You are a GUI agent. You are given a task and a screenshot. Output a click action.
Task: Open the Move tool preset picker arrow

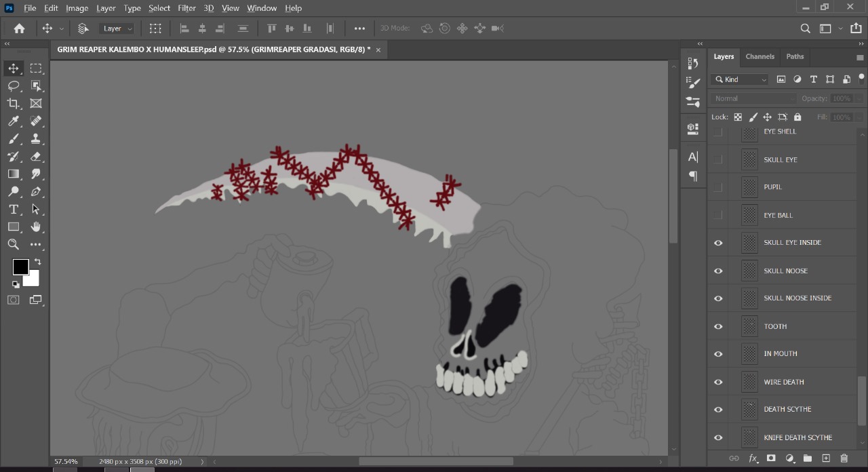(x=62, y=28)
